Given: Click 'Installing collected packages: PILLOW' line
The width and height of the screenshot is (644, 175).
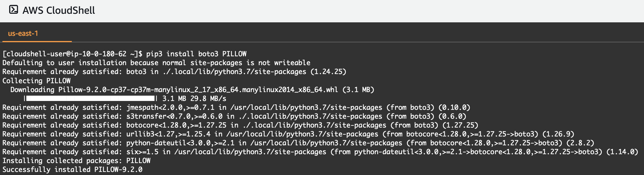Looking at the screenshot, I should pyautogui.click(x=76, y=161).
